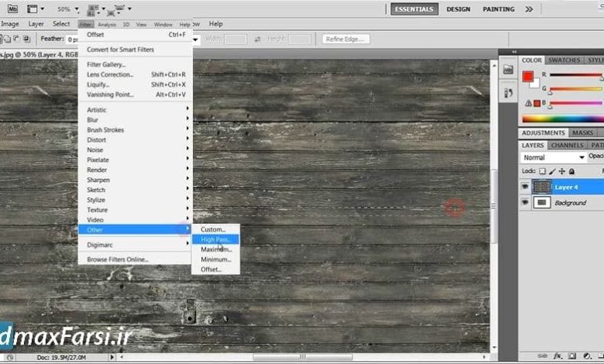Click the lock image pixels brush icon
The image size is (604, 364).
point(551,170)
